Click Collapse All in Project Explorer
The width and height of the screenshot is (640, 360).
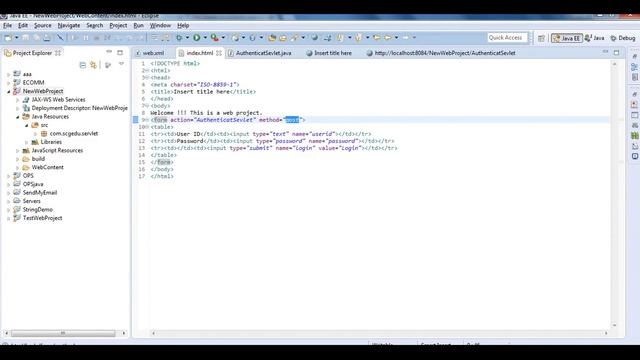82,64
